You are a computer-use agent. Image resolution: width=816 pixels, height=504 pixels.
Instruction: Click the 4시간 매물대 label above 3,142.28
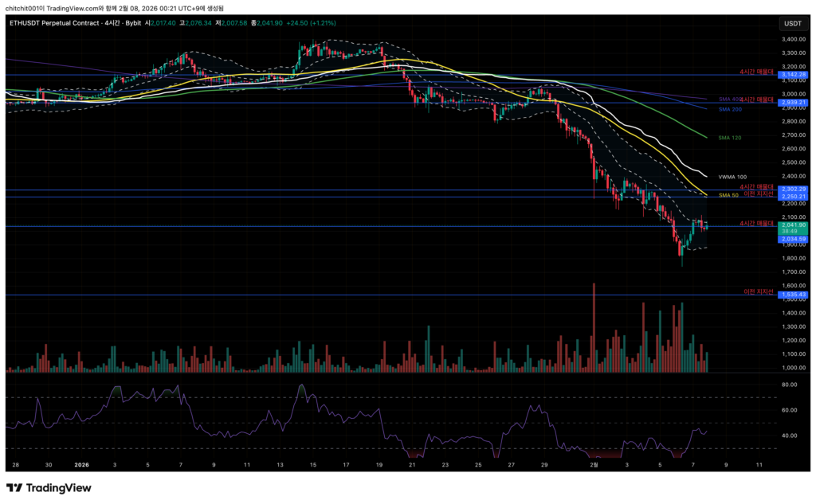click(756, 72)
